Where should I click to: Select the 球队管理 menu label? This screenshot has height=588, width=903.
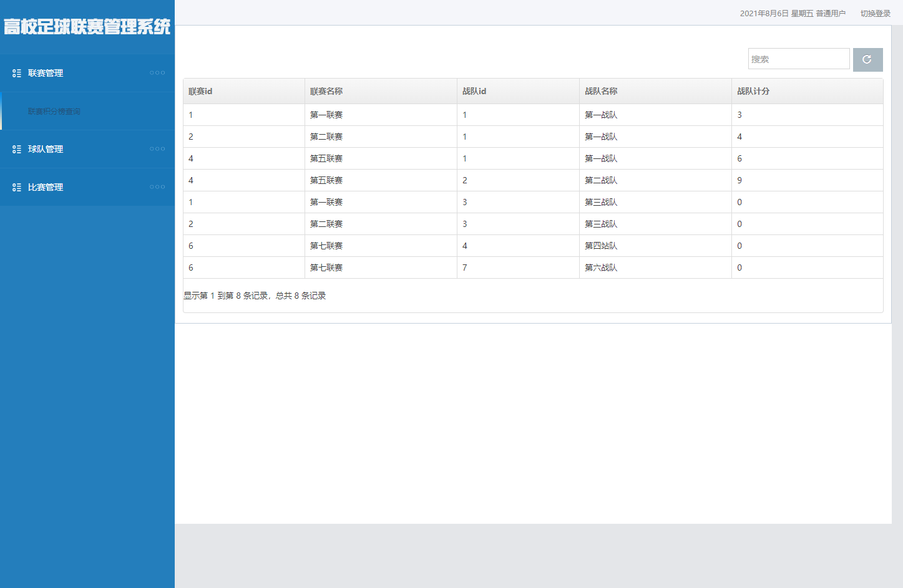coord(46,150)
